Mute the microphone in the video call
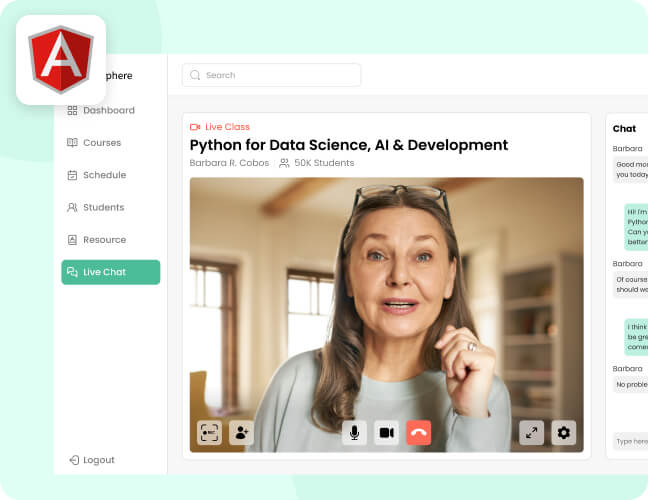Screen dimensions: 648x500 (x=354, y=433)
